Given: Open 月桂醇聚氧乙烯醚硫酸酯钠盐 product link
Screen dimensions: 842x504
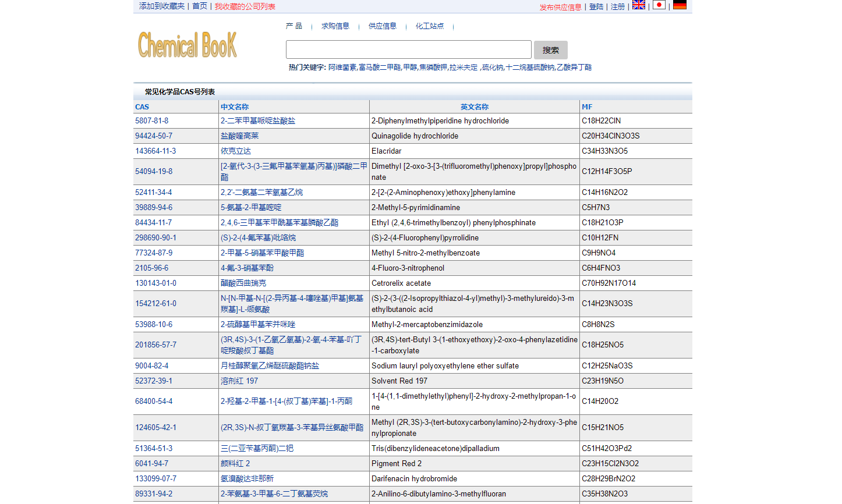Looking at the screenshot, I should (x=270, y=366).
